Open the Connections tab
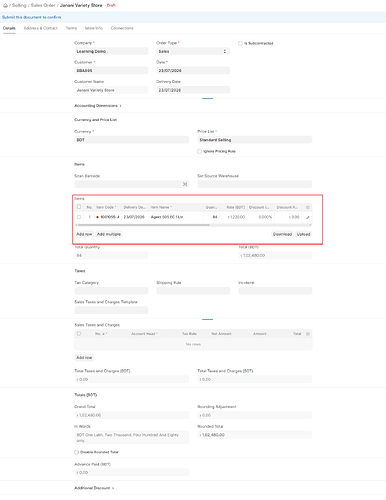Image resolution: width=386 pixels, height=500 pixels. click(x=122, y=28)
